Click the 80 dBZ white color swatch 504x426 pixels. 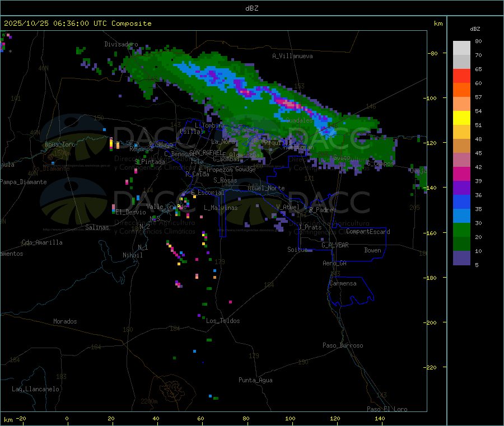461,48
